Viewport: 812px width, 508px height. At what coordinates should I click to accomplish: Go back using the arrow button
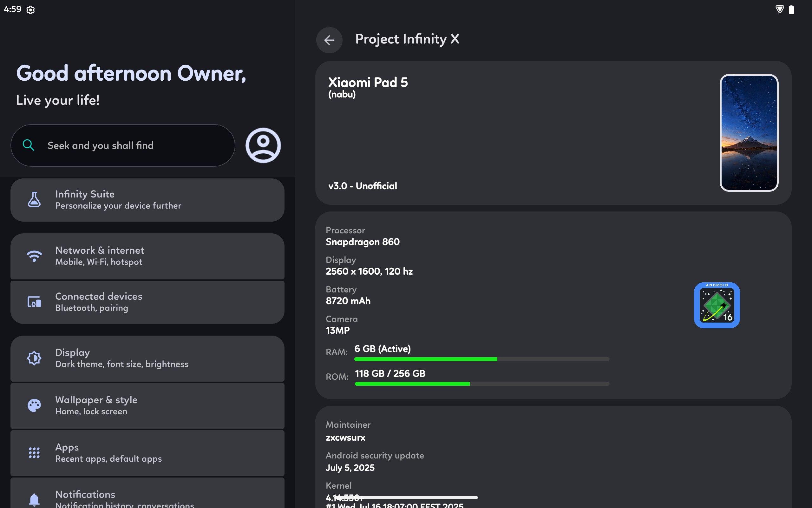point(329,40)
